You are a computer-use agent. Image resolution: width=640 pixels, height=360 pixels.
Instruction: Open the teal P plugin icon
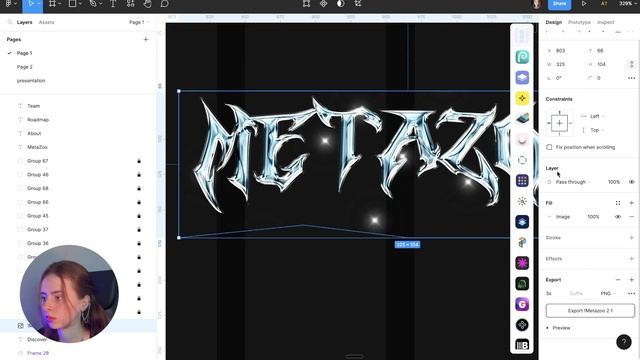click(522, 57)
